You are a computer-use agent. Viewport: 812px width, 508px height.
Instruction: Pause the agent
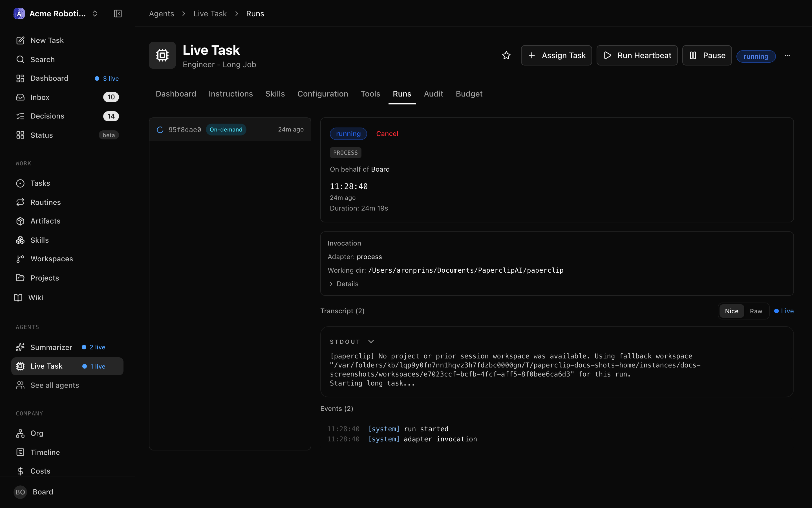tap(707, 55)
